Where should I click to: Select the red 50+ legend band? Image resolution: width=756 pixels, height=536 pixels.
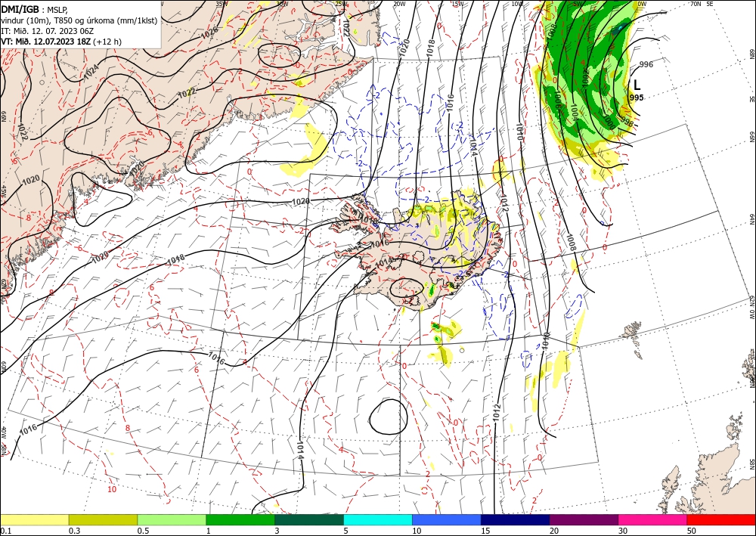pyautogui.click(x=721, y=519)
